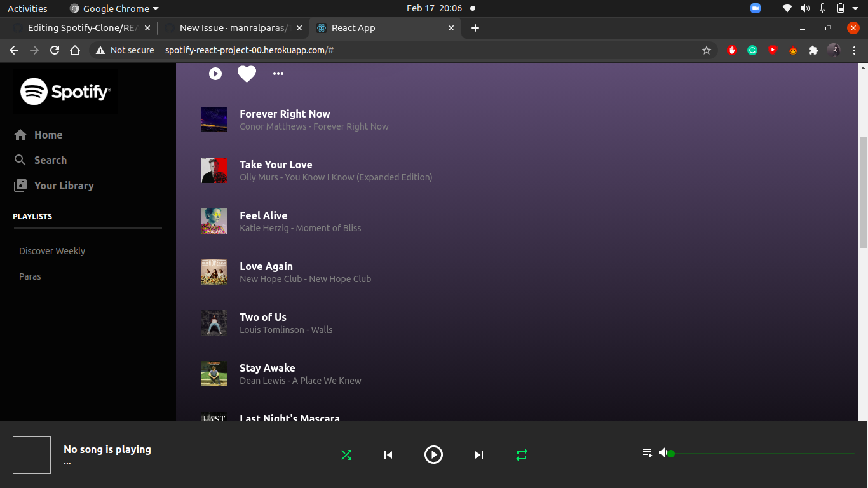Screen dimensions: 868x488
Task: Open the Discover Weekly playlist
Action: point(52,251)
